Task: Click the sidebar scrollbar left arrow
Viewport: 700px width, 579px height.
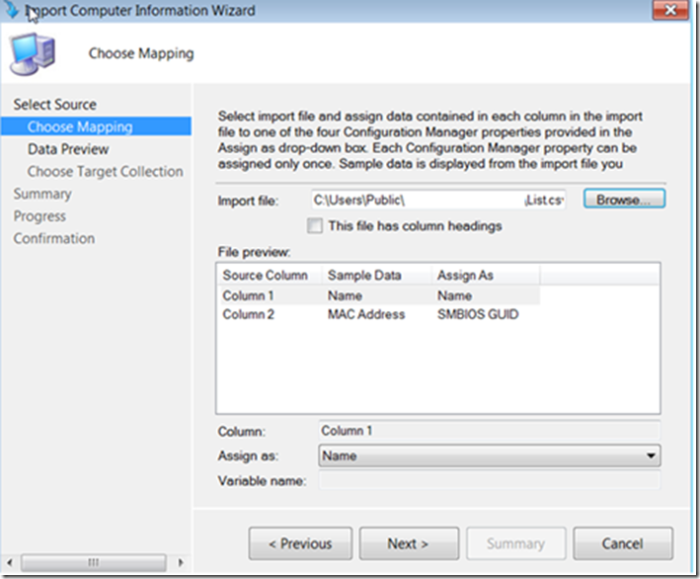Action: [x=10, y=562]
